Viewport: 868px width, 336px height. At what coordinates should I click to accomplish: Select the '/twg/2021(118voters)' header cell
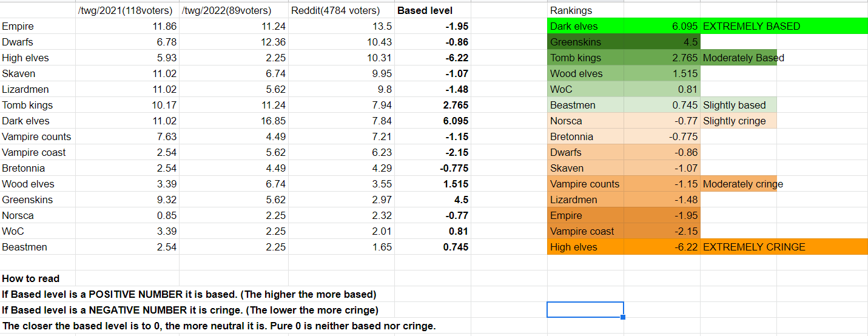click(127, 11)
